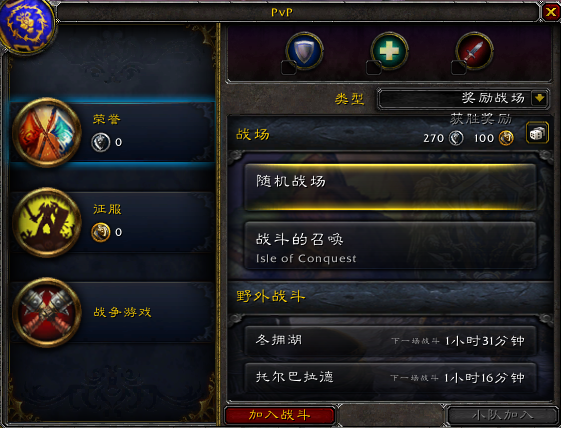Screen dimensions: 561x428
Task: Enable the damage role checkbox
Action: (x=458, y=68)
